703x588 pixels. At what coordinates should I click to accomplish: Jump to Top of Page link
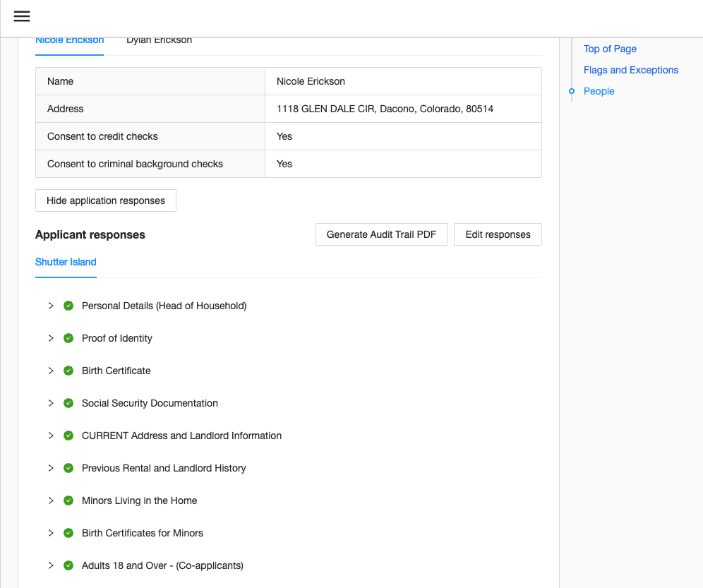pyautogui.click(x=610, y=49)
